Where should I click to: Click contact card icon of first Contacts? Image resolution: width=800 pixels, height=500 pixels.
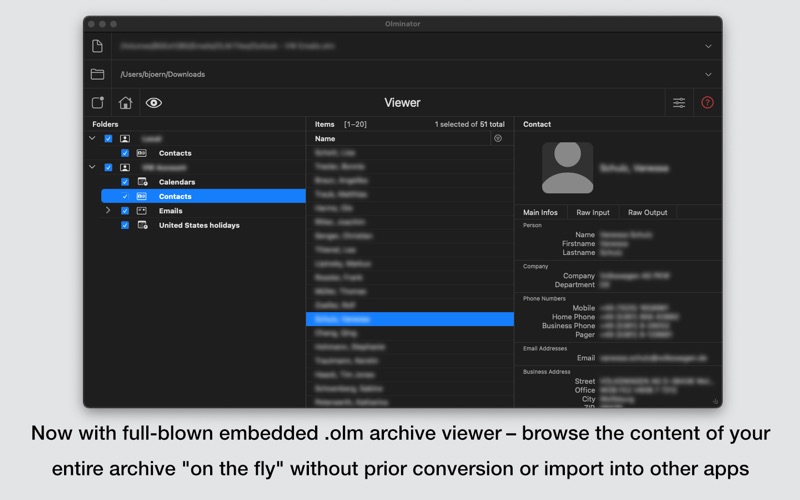(x=142, y=153)
